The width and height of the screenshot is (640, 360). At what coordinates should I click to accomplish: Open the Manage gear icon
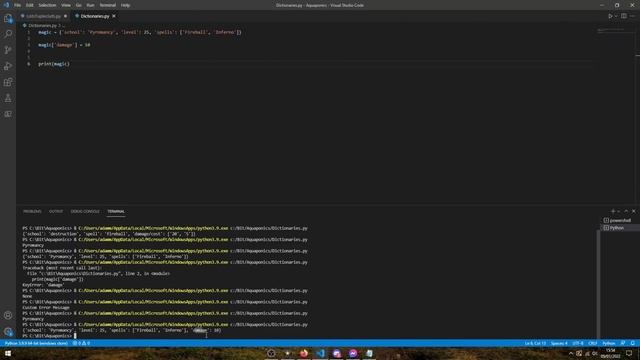(x=8, y=331)
